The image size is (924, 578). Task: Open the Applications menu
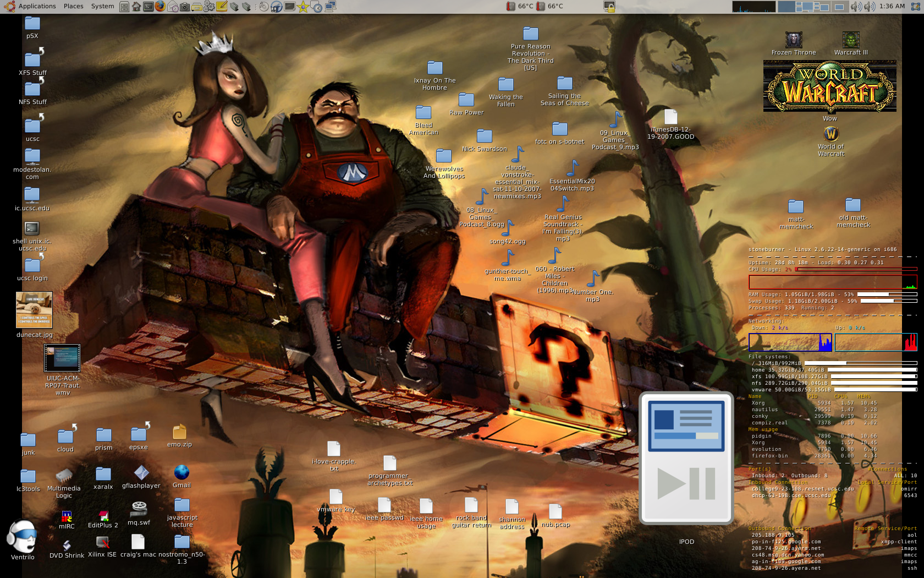[x=30, y=6]
